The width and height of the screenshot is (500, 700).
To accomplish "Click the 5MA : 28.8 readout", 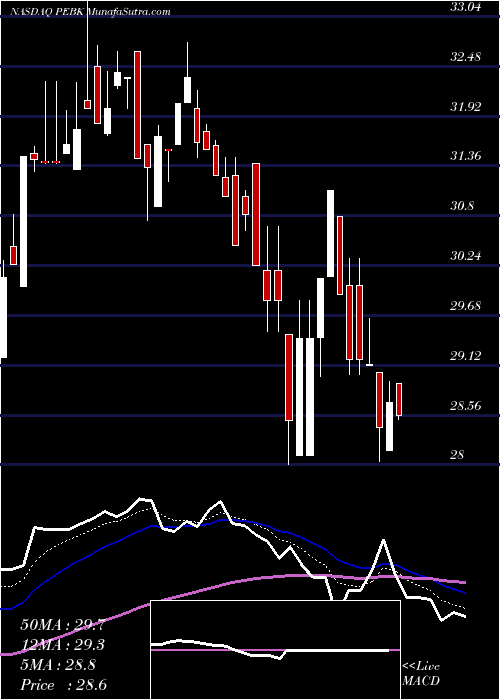I will (x=58, y=665).
